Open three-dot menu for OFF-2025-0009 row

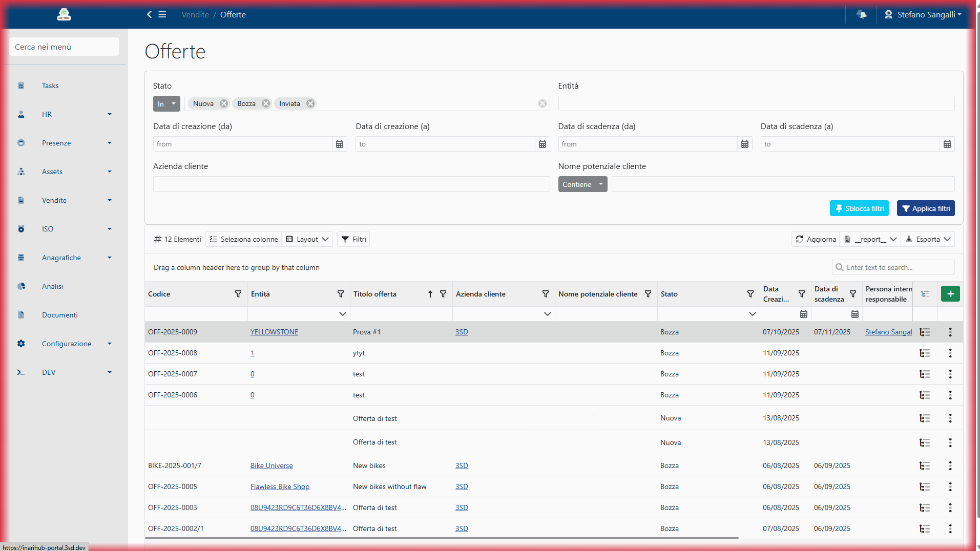pos(950,332)
